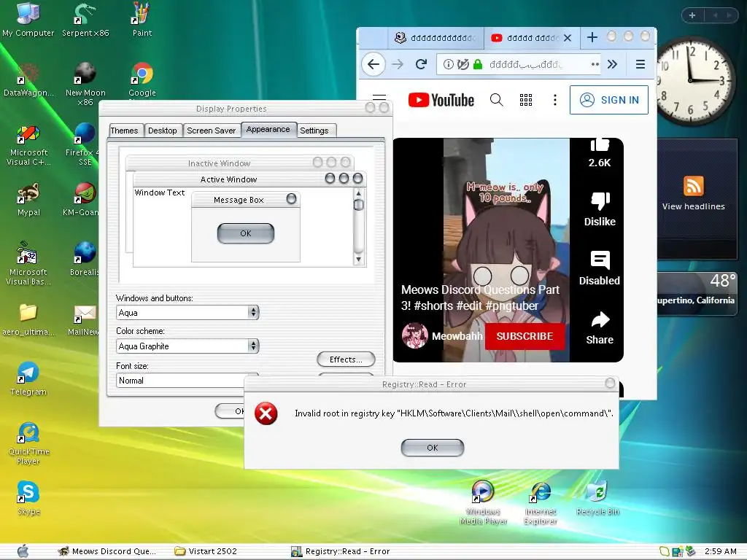
Task: Open YouTube settings three-dot menu
Action: click(555, 100)
